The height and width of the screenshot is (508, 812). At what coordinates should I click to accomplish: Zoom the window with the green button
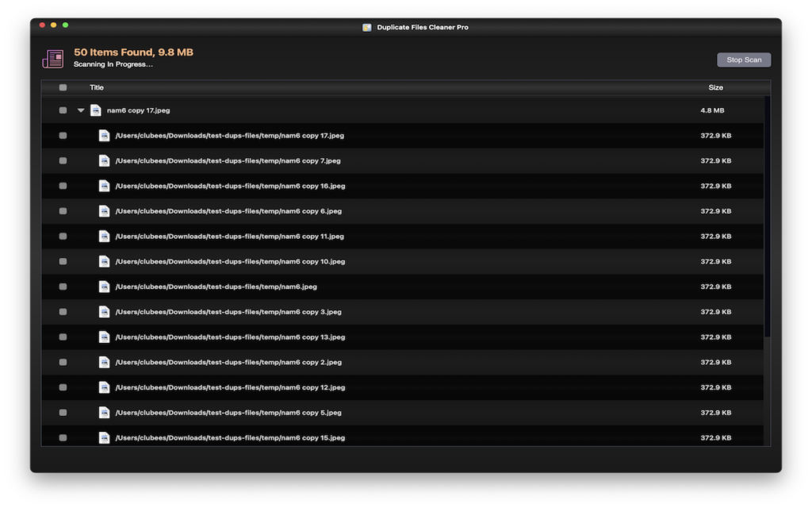[65, 25]
